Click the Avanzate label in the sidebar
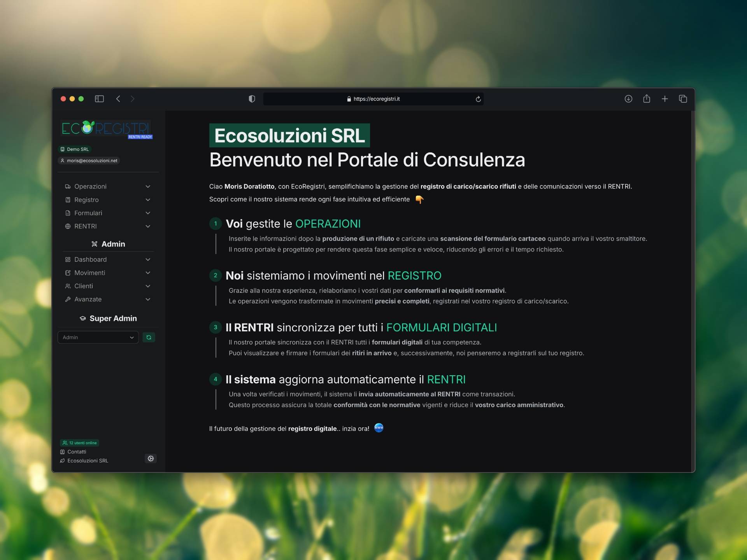747x560 pixels. tap(88, 299)
